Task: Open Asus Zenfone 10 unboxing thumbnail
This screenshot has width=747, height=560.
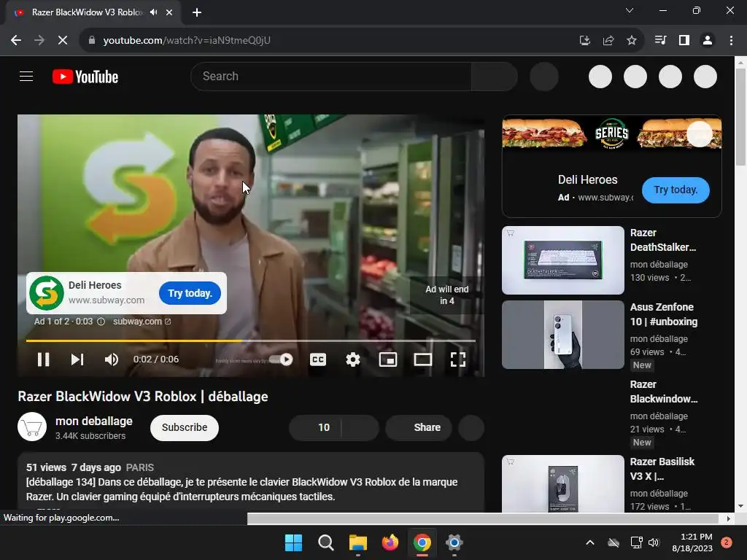Action: pos(562,335)
